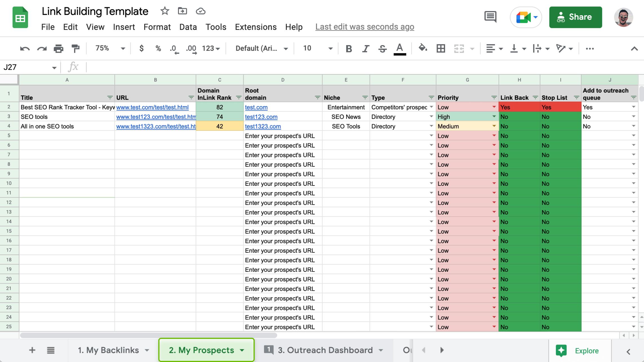Toggle Priority dropdown on row 3 to change High
The width and height of the screenshot is (644, 362).
tap(494, 116)
